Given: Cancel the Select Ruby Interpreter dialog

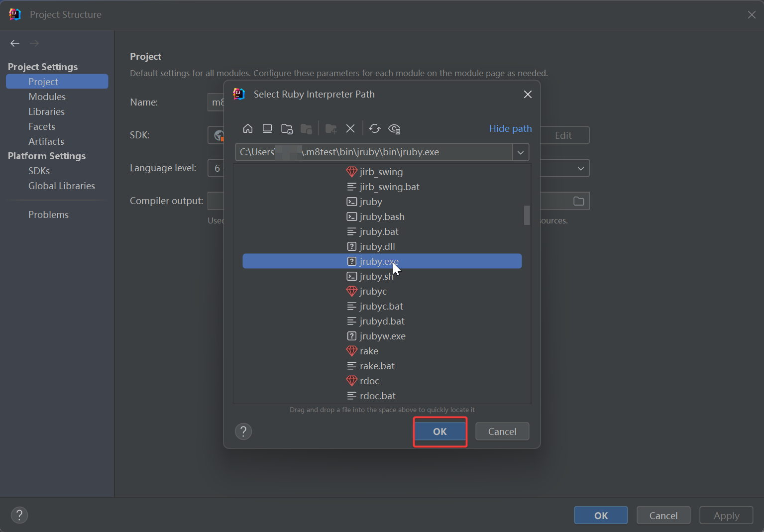Looking at the screenshot, I should click(x=502, y=431).
